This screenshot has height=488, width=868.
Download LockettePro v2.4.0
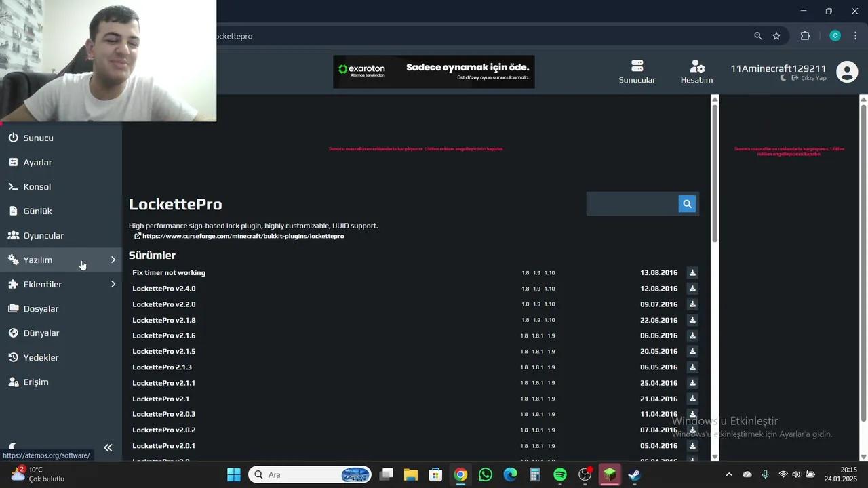[692, 288]
